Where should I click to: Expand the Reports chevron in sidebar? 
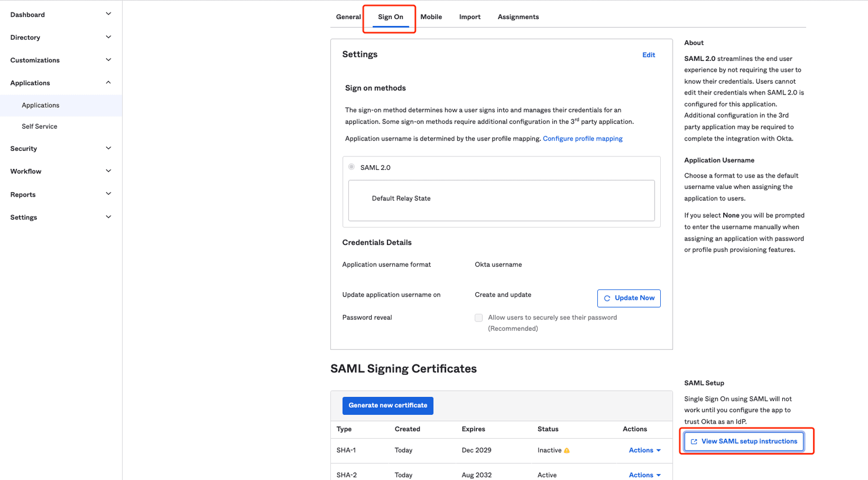108,194
